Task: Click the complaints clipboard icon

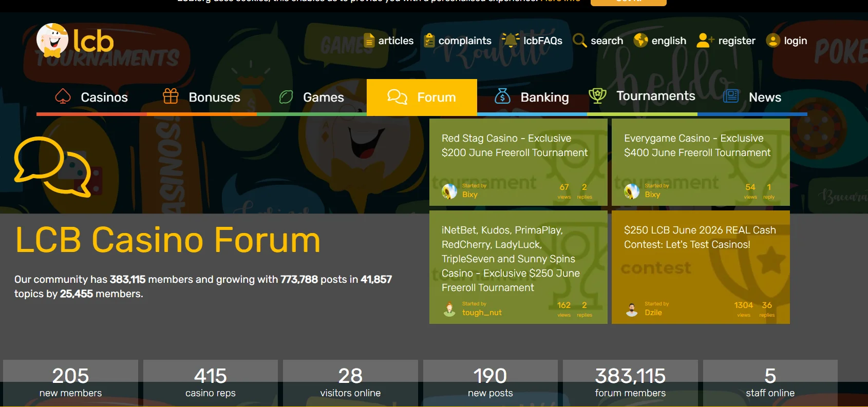Action: coord(429,40)
